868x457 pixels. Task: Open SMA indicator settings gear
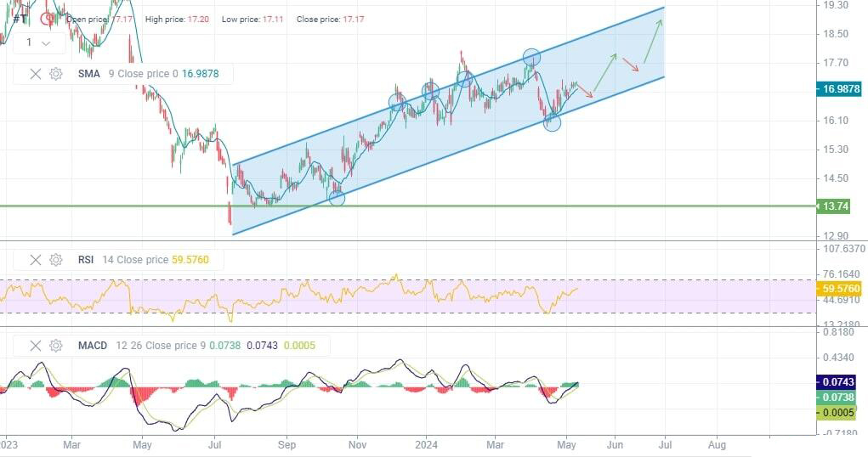click(x=56, y=74)
